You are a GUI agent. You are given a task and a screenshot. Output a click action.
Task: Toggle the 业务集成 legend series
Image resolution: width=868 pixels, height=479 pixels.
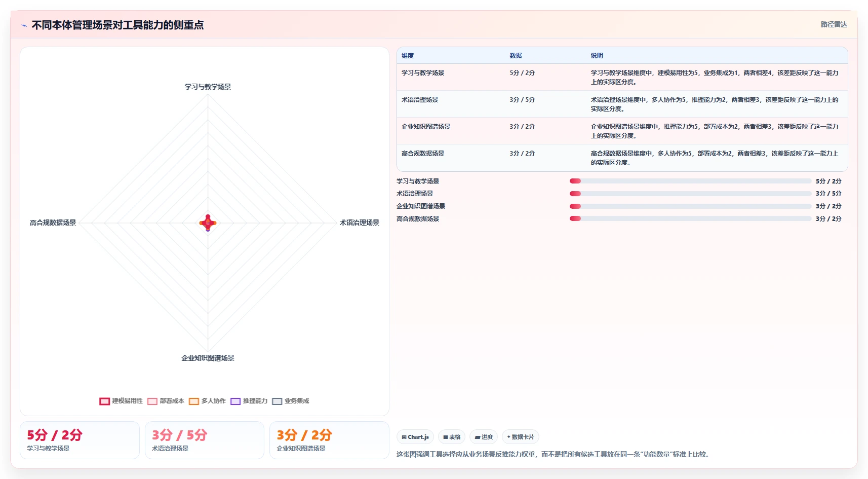290,401
